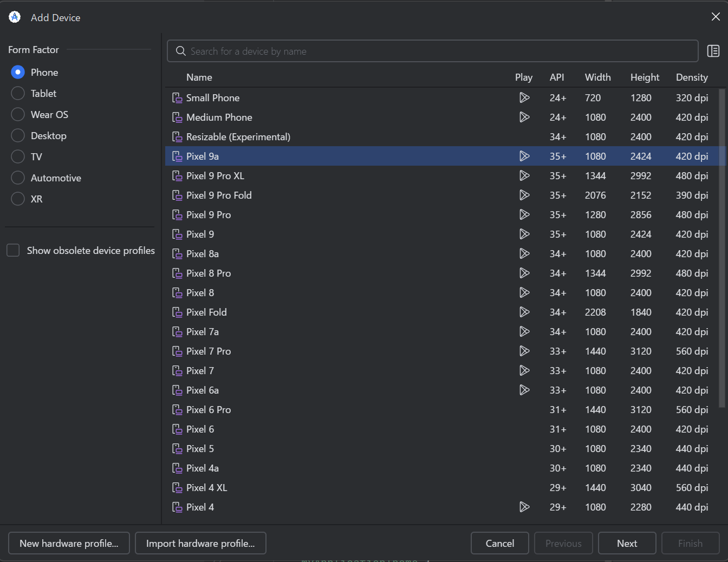
Task: Sort the device list by API column
Action: pyautogui.click(x=557, y=77)
